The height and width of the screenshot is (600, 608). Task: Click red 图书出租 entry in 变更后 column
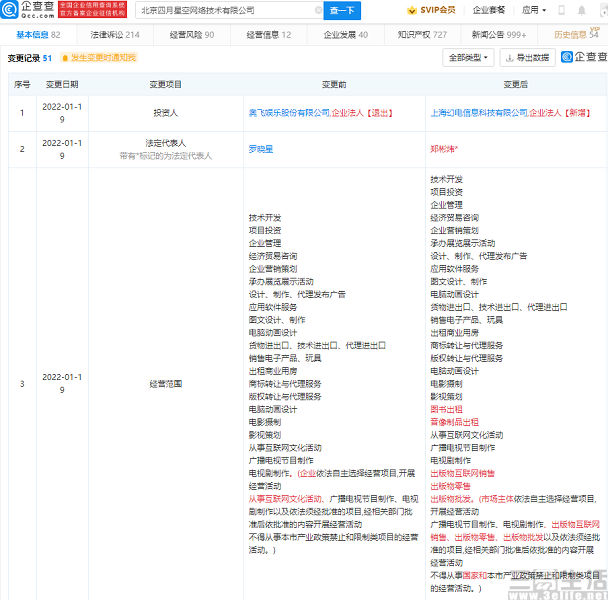[x=446, y=409]
